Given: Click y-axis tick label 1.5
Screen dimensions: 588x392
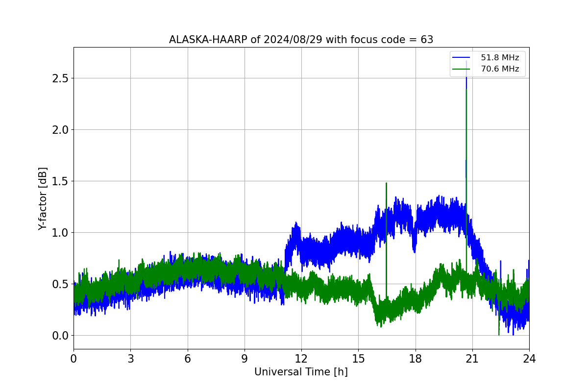Looking at the screenshot, I should click(x=60, y=181).
